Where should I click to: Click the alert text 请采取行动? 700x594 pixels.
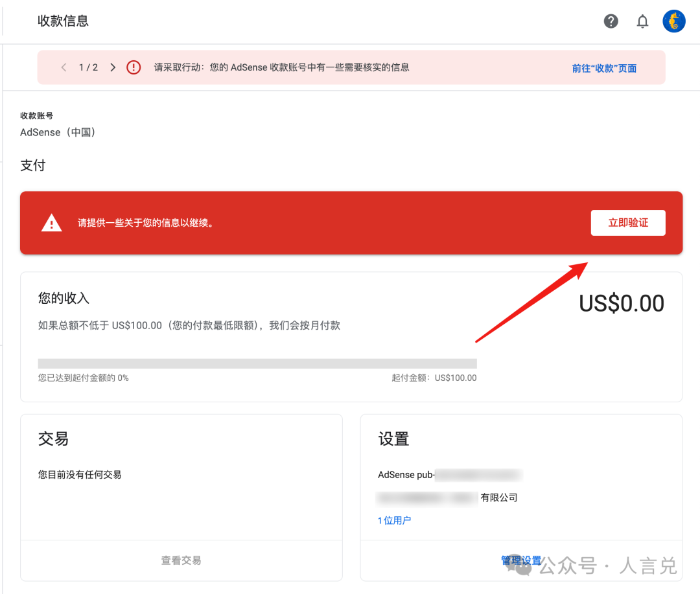[282, 67]
